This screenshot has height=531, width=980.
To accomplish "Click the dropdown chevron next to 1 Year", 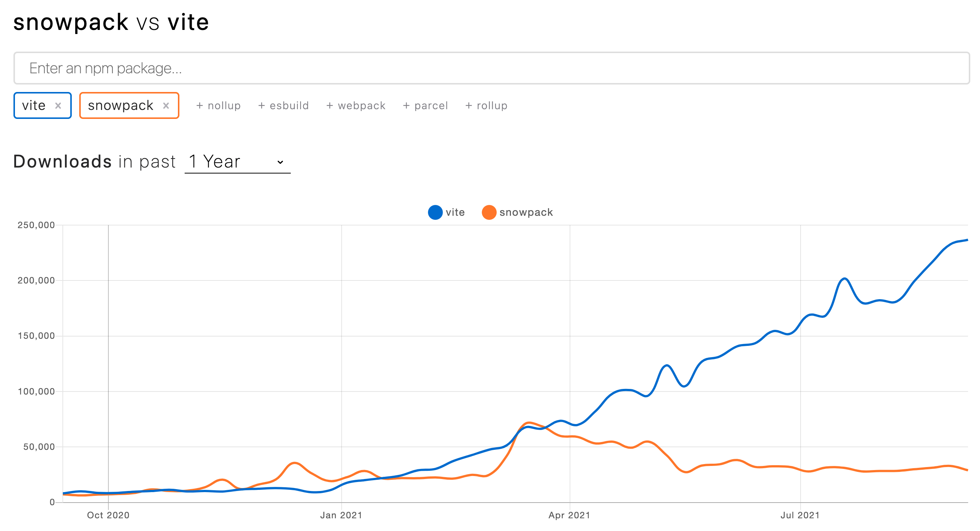I will pos(280,162).
